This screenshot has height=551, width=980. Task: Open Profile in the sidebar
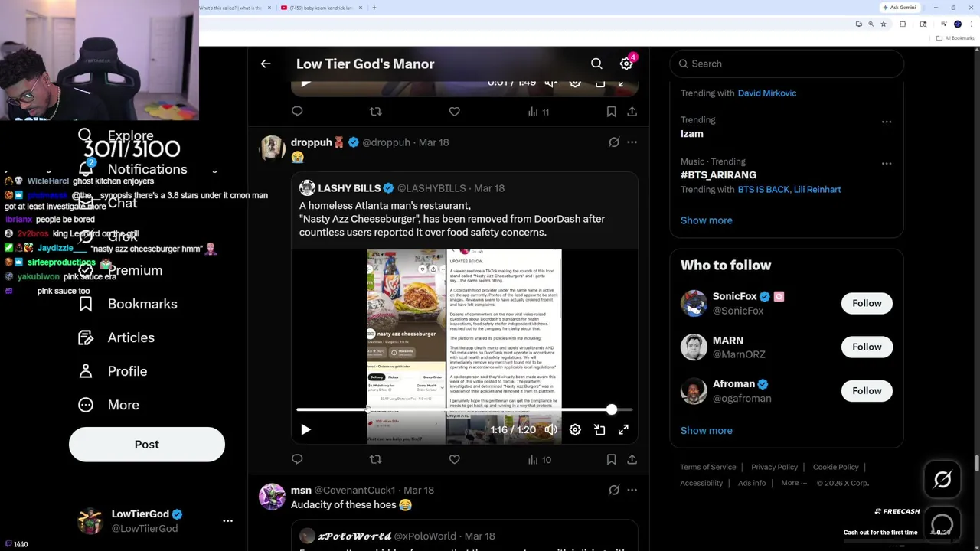click(113, 372)
